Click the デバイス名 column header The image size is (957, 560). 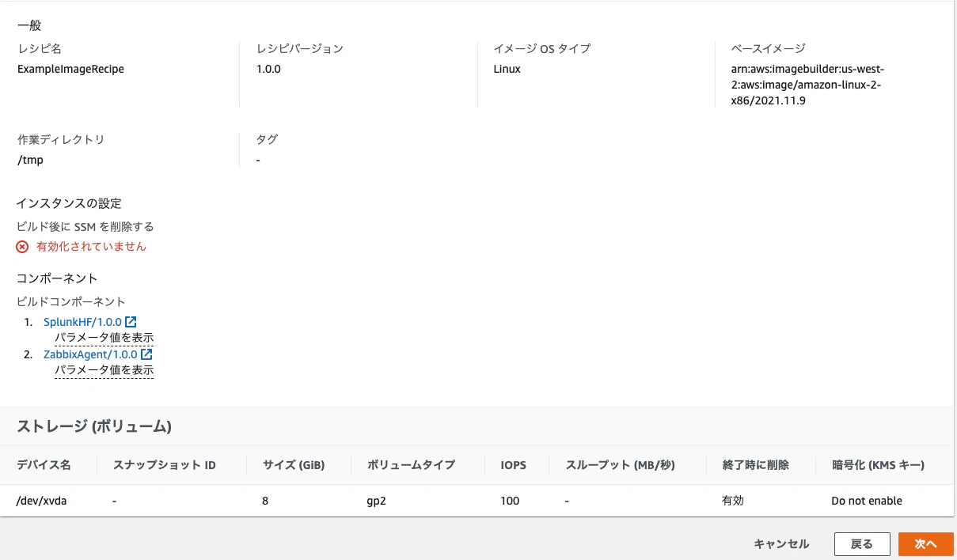[x=44, y=465]
